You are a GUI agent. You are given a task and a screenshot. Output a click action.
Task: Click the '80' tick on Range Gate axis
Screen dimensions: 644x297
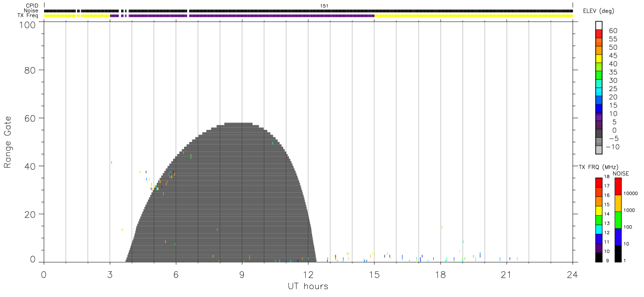pos(31,70)
